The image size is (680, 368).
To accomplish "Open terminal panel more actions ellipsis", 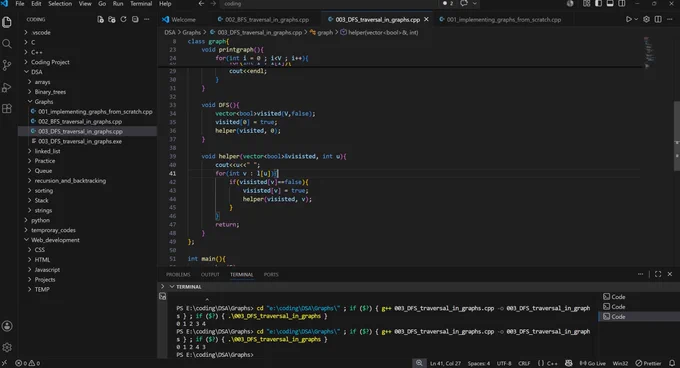I will (641, 274).
